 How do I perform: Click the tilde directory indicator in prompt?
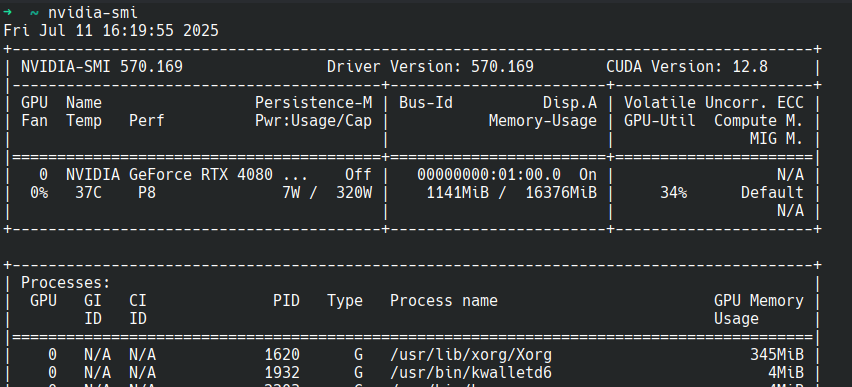[x=34, y=13]
